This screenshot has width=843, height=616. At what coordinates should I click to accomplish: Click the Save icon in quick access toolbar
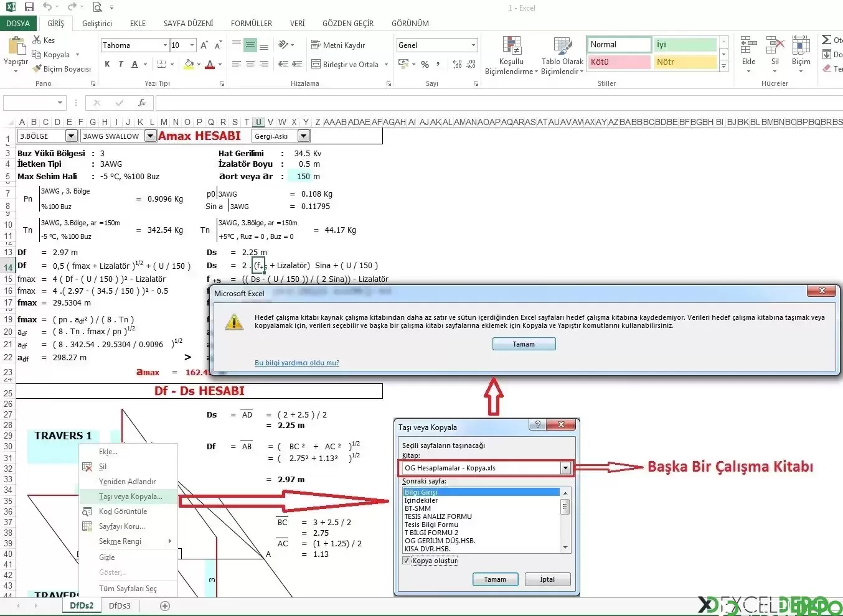29,7
